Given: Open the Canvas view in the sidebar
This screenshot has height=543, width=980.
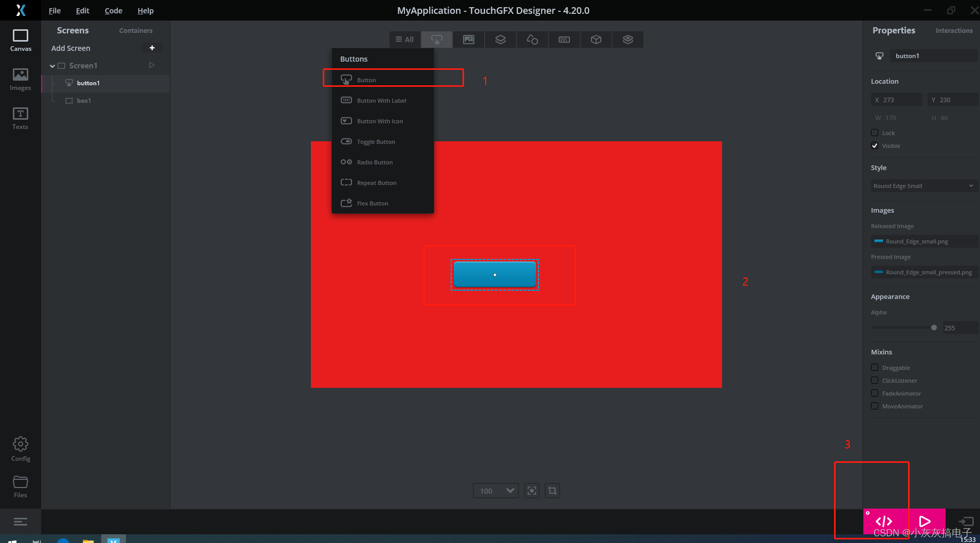Looking at the screenshot, I should [21, 40].
